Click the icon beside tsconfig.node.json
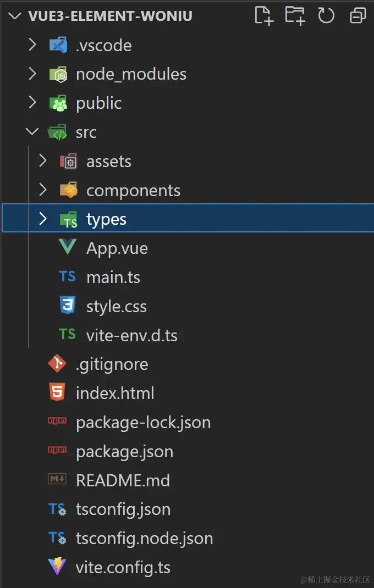This screenshot has width=374, height=588. pos(57,538)
